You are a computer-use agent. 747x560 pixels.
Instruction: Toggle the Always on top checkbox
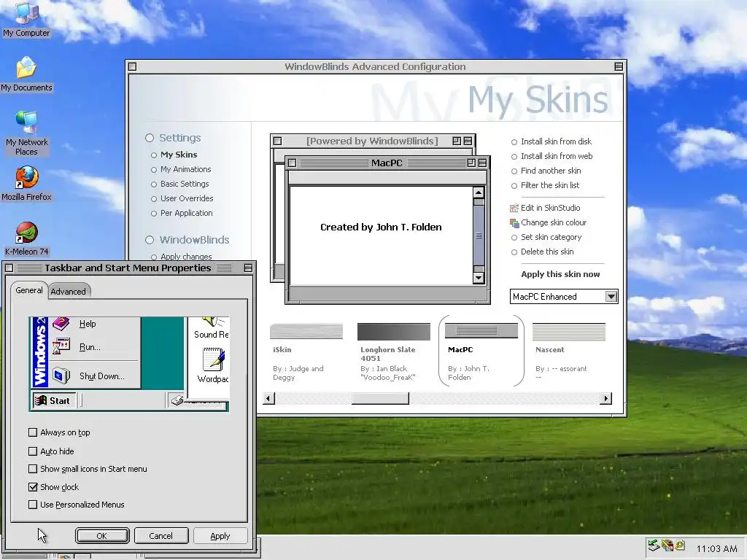click(x=33, y=432)
